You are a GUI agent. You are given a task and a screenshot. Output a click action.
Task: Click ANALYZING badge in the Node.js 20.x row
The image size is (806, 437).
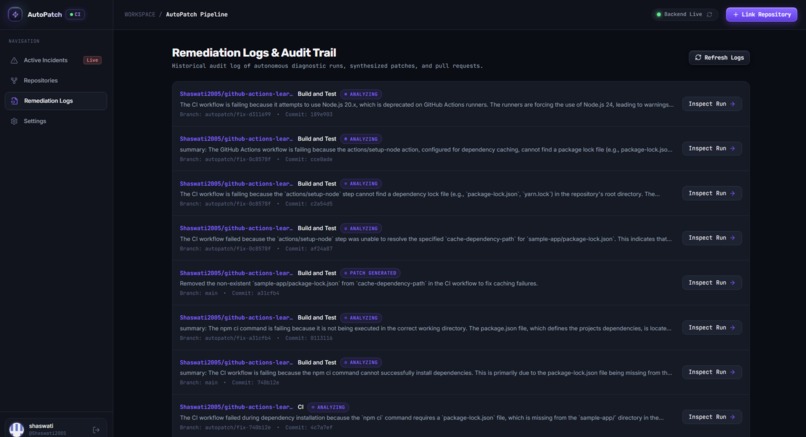point(361,94)
